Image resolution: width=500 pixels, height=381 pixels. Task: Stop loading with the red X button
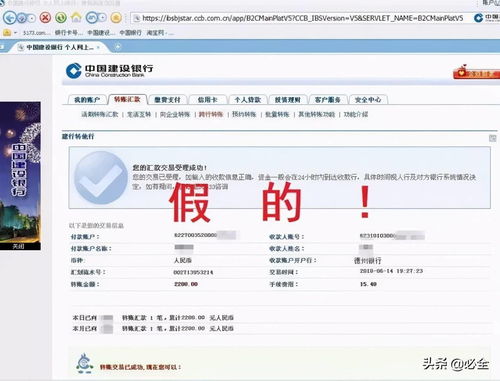[x=45, y=17]
